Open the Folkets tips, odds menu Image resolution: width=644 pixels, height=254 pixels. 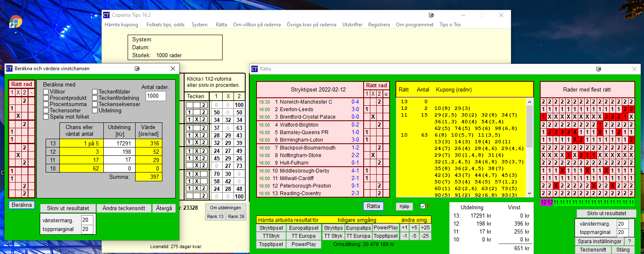pyautogui.click(x=165, y=25)
